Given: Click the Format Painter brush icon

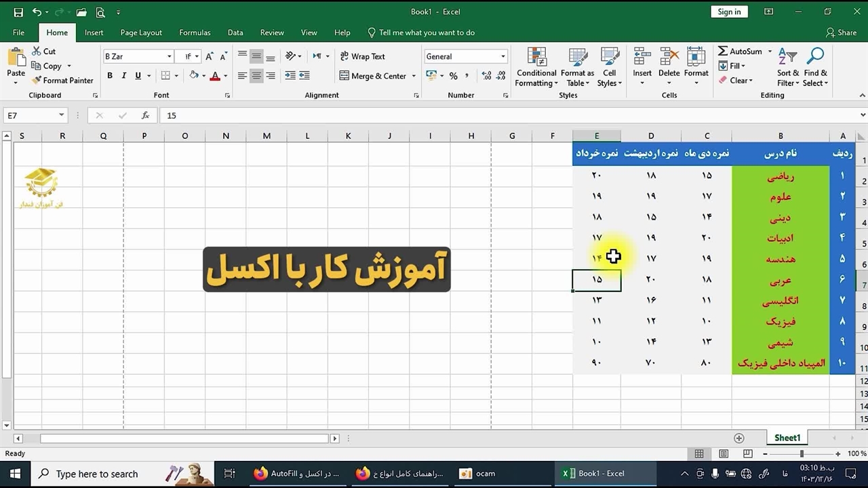Looking at the screenshot, I should [37, 81].
